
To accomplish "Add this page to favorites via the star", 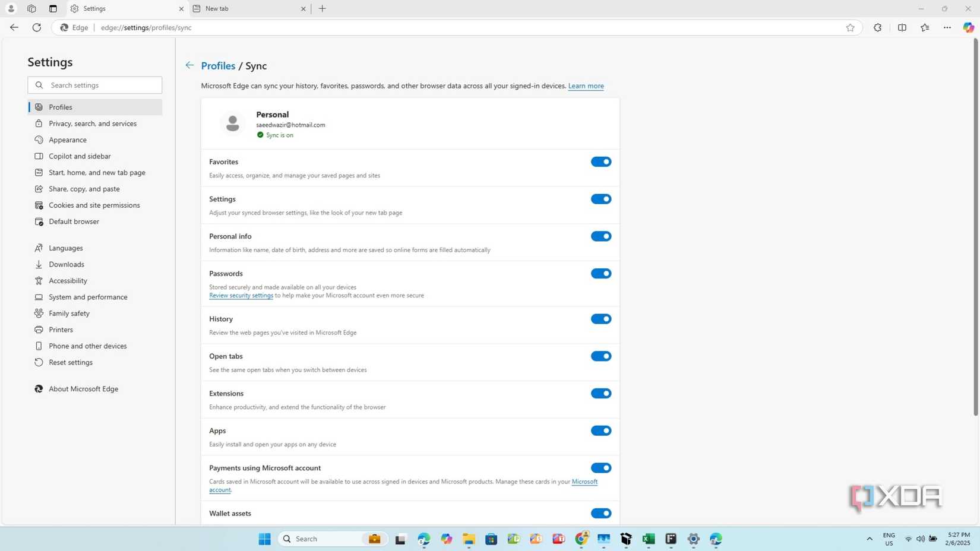I will click(x=850, y=27).
